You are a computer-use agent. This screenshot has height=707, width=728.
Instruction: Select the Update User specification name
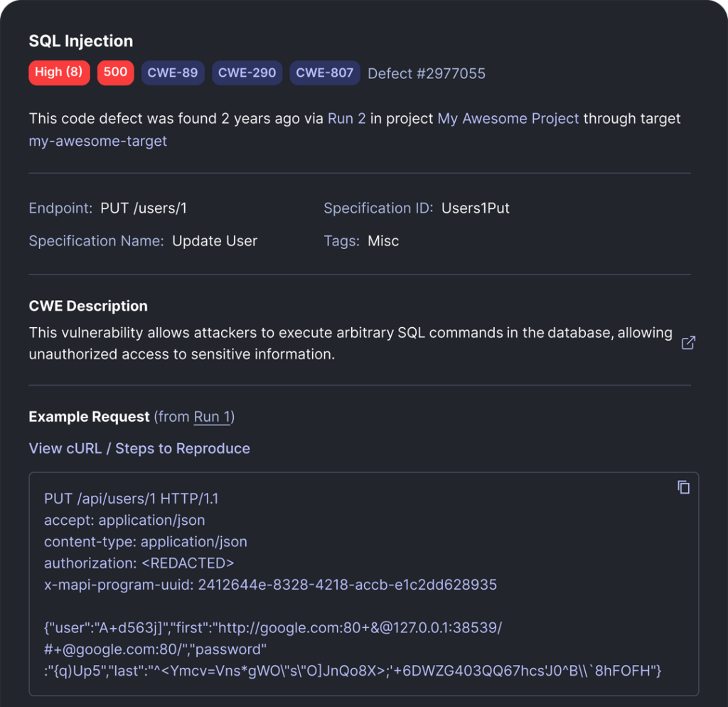215,241
